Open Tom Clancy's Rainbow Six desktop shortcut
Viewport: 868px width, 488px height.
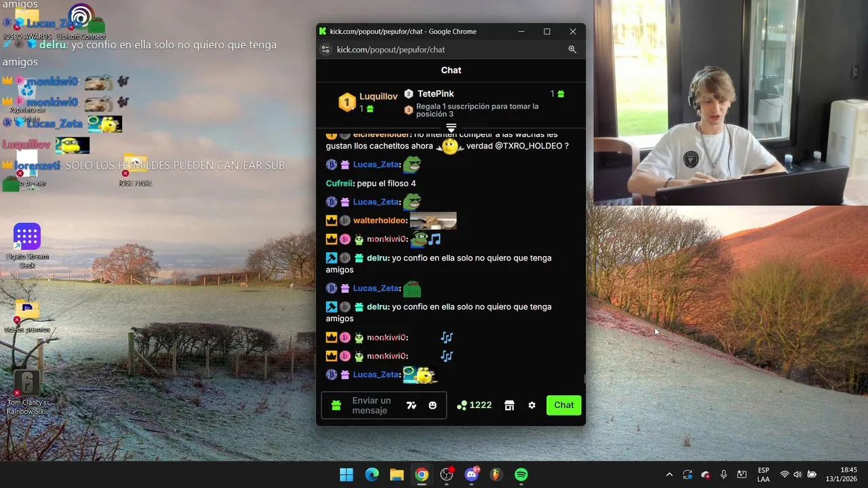coord(26,393)
